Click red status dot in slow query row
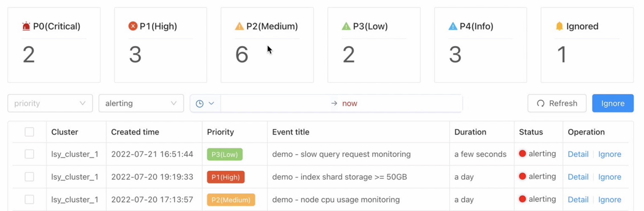This screenshot has width=644, height=211. (x=522, y=154)
